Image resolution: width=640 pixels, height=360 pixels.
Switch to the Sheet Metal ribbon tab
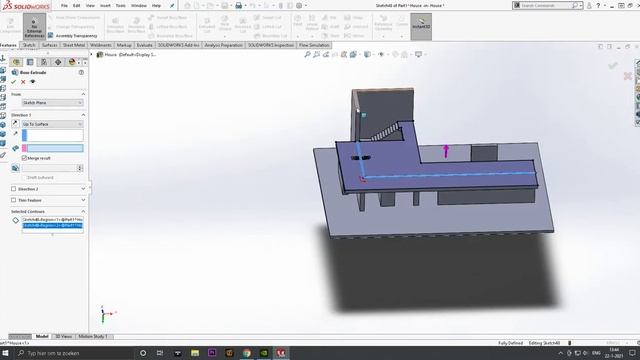[74, 45]
